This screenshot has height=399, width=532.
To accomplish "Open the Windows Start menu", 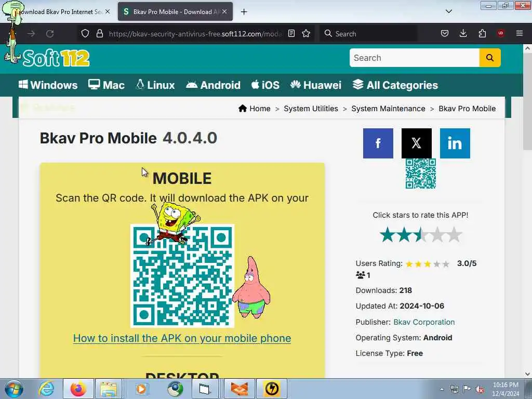I will (x=14, y=389).
